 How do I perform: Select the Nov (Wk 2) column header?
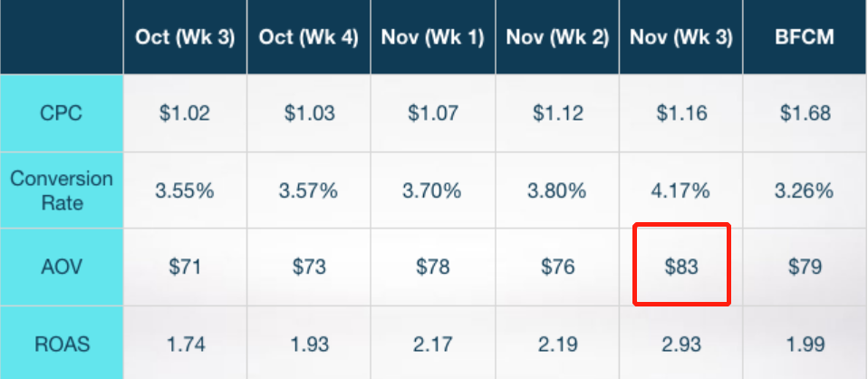(556, 38)
